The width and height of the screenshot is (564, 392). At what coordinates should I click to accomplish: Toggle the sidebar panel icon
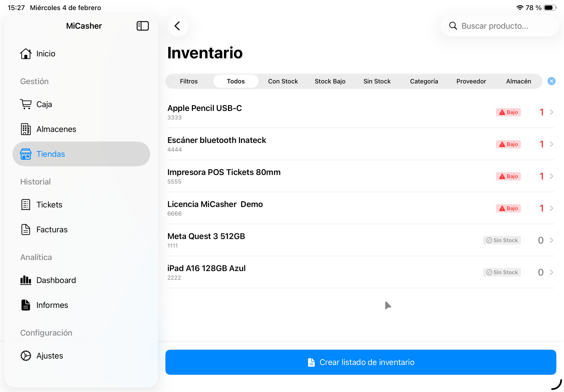click(142, 26)
